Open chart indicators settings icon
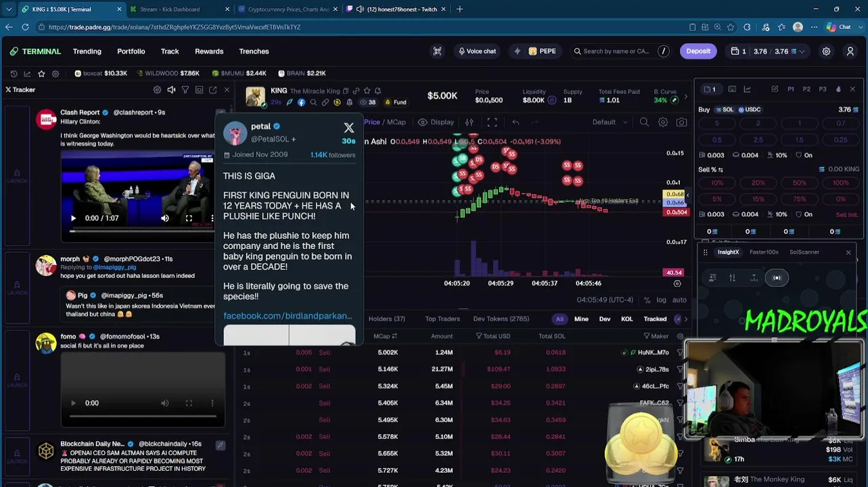This screenshot has width=868, height=487. (x=469, y=122)
